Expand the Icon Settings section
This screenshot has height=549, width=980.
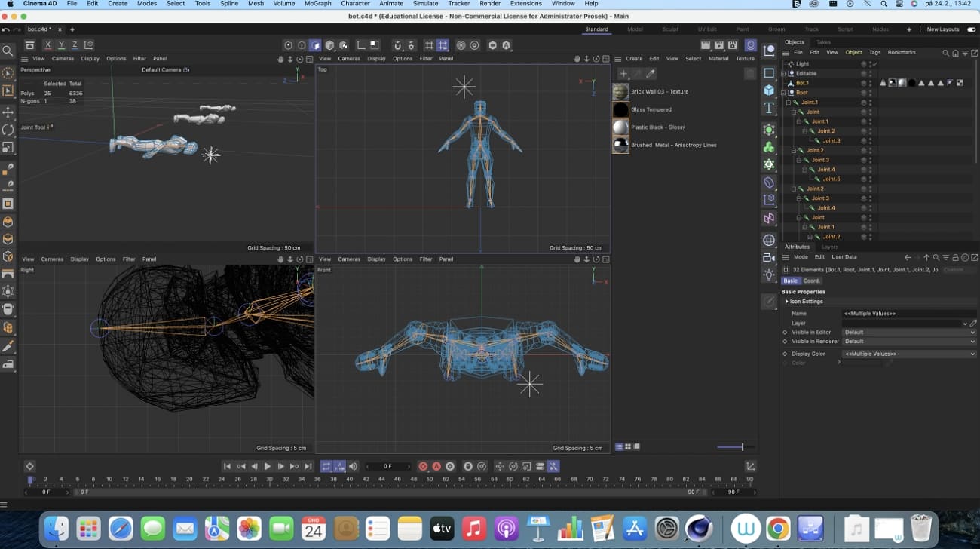[787, 302]
